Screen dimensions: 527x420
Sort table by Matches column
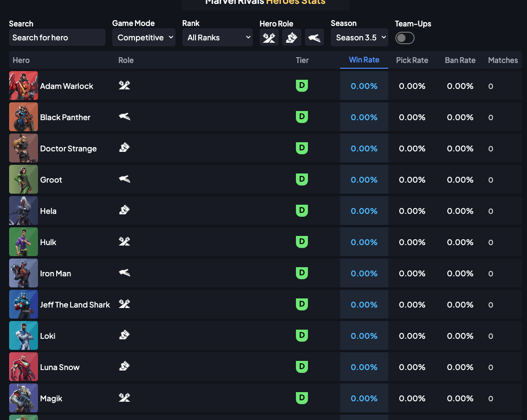(x=503, y=60)
